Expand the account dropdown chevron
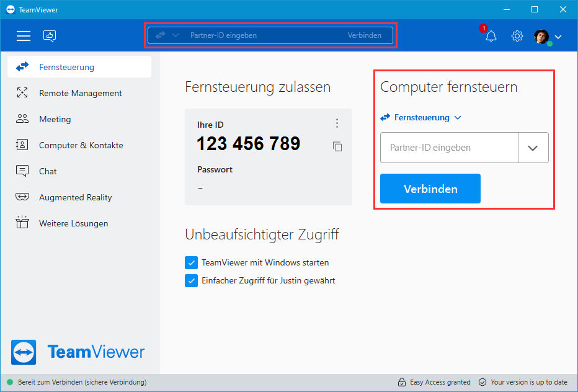 tap(558, 37)
